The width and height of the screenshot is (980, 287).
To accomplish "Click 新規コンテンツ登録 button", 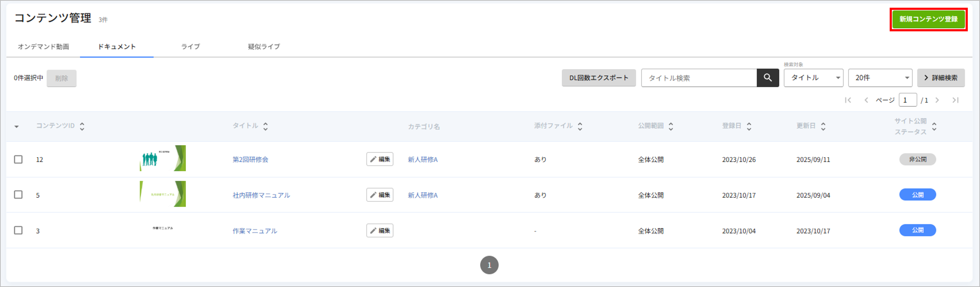I will tap(928, 19).
